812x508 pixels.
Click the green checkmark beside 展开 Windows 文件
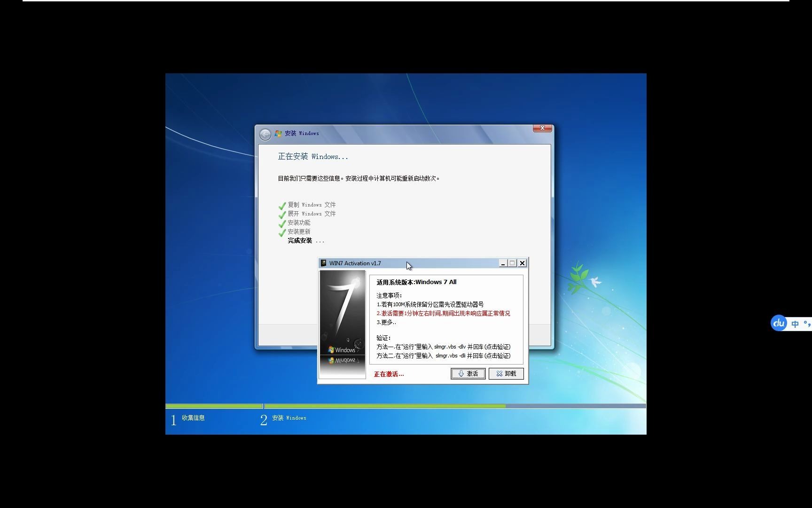click(282, 214)
